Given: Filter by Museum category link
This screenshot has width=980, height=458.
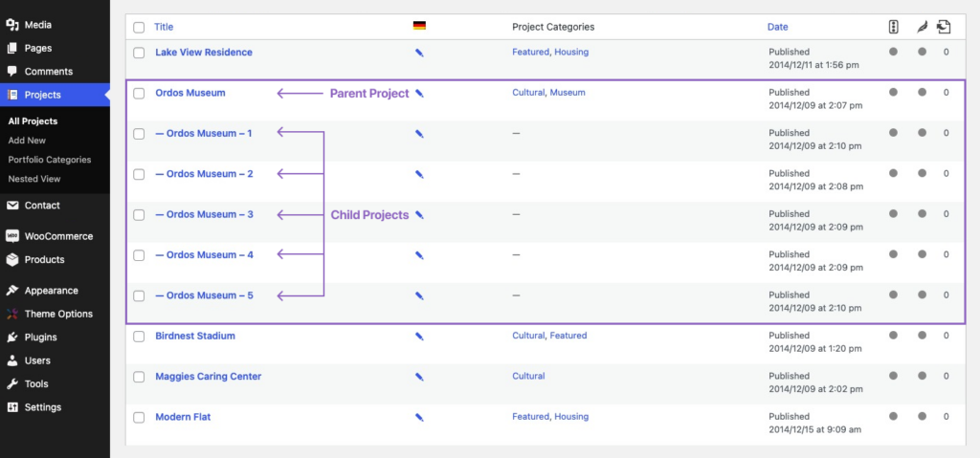Looking at the screenshot, I should point(567,93).
